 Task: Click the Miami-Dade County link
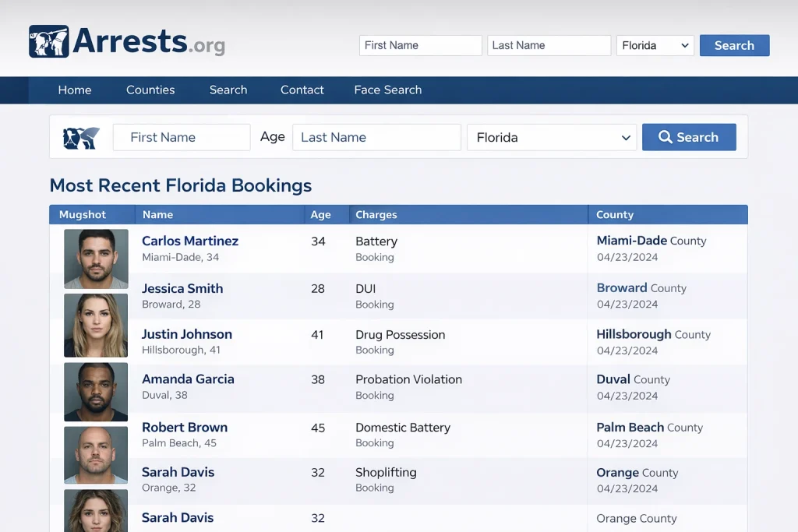coord(651,241)
